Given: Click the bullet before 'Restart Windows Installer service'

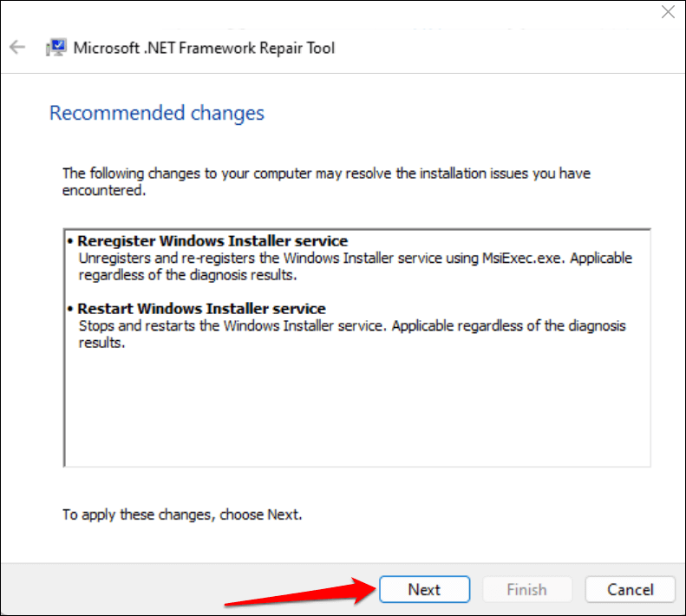Looking at the screenshot, I should click(x=69, y=309).
